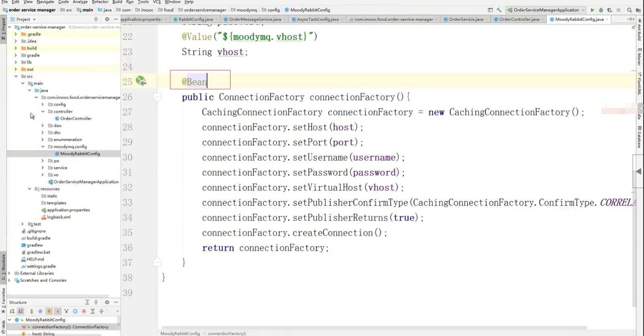Image resolution: width=644 pixels, height=336 pixels.
Task: Collapse method fold marker on line 26
Action: [x=157, y=97]
